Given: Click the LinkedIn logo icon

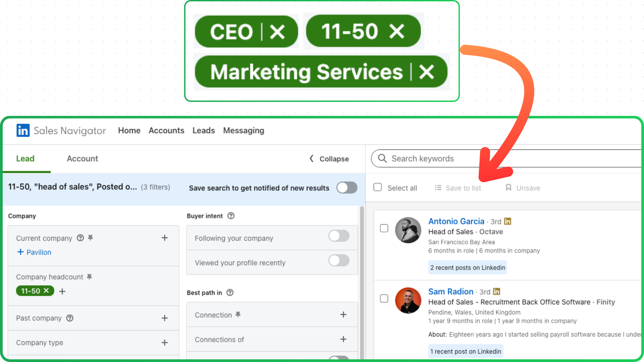Looking at the screenshot, I should pyautogui.click(x=23, y=130).
